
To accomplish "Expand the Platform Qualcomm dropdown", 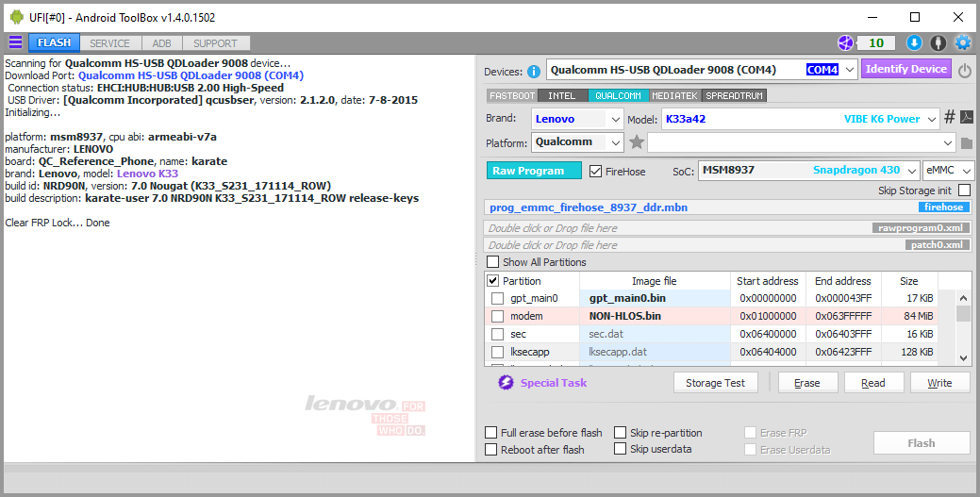I will click(616, 142).
